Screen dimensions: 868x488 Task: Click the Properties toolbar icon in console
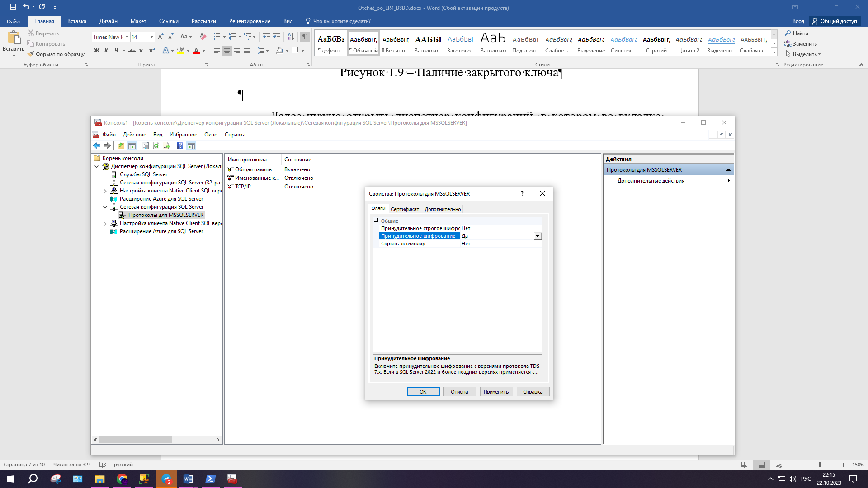point(145,145)
